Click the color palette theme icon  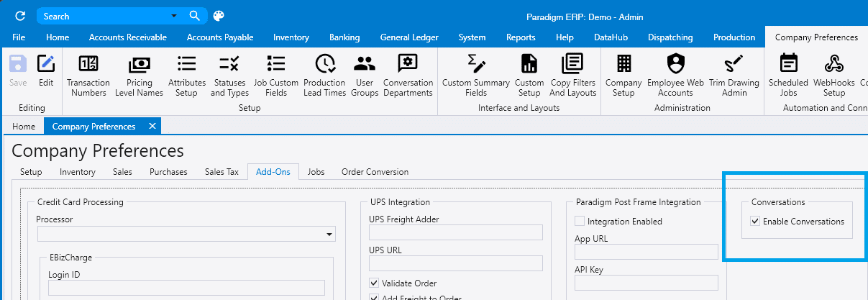[219, 16]
